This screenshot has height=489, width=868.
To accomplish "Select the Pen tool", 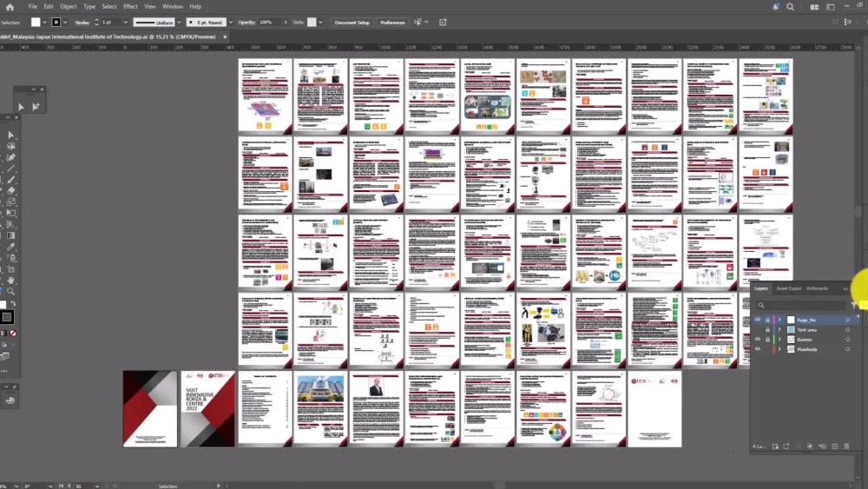I will (x=10, y=157).
